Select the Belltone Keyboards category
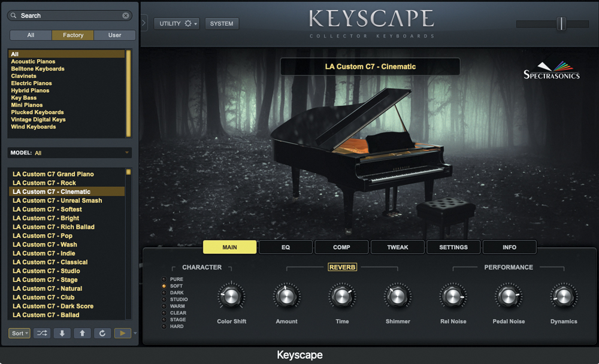 [38, 69]
